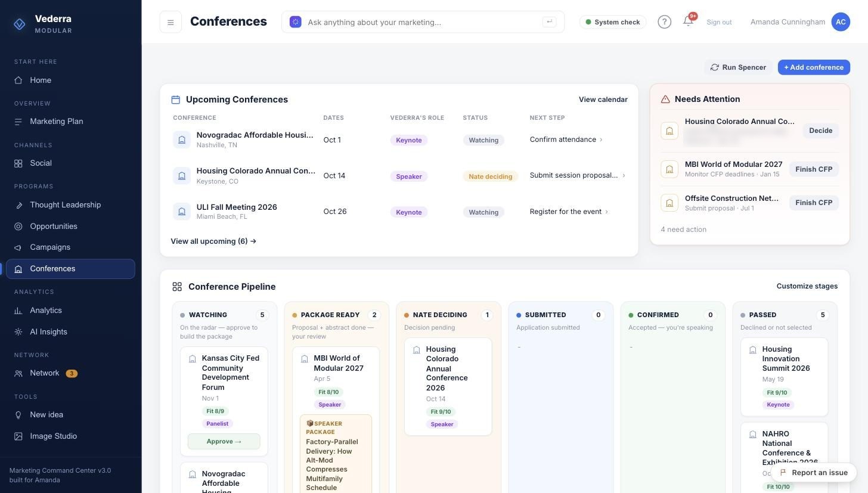Open the AC user avatar

pyautogui.click(x=841, y=22)
